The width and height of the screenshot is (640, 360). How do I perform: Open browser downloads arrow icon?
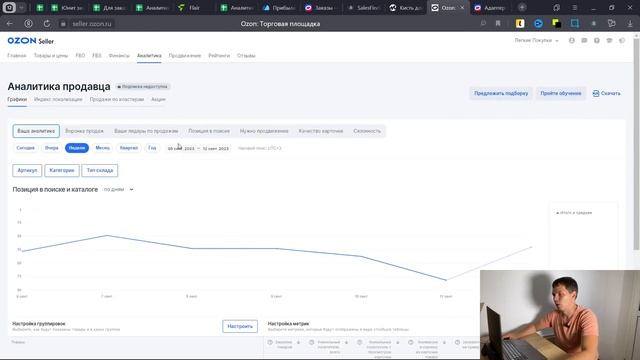(629, 24)
